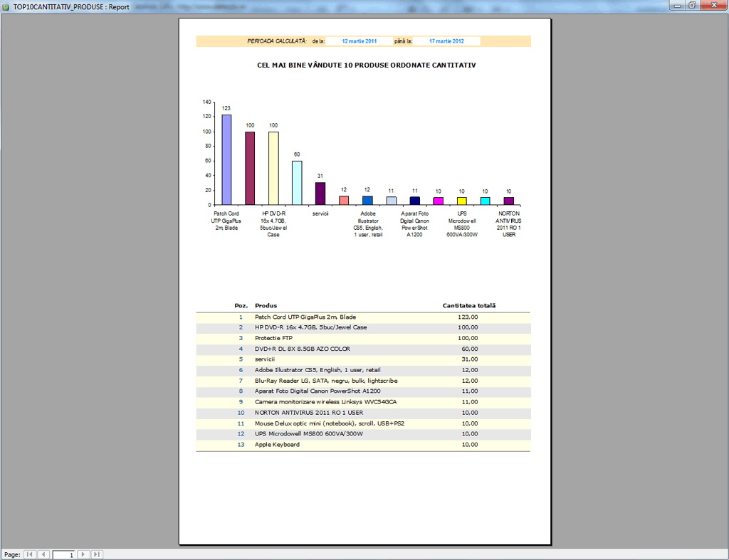The height and width of the screenshot is (560, 729).
Task: Go to the first report page
Action: coord(29,554)
